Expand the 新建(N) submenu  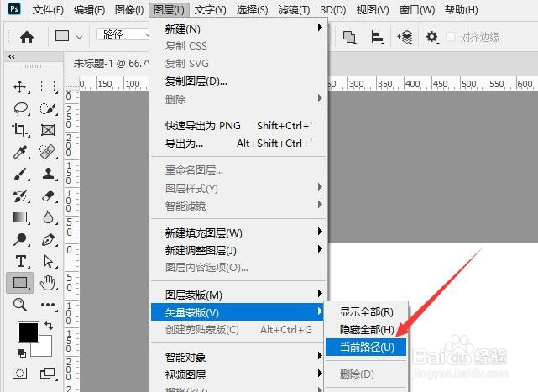click(x=239, y=29)
